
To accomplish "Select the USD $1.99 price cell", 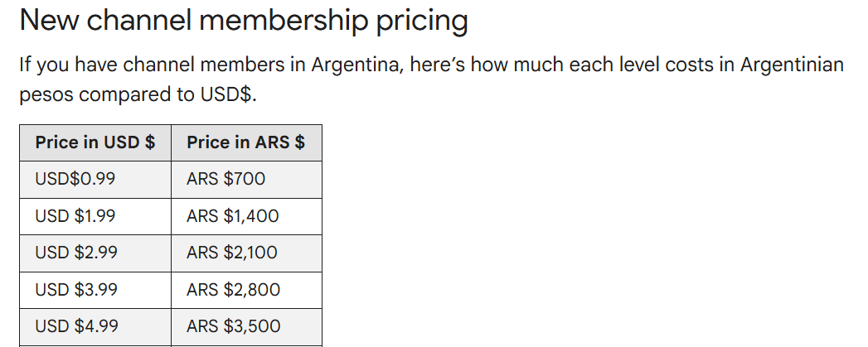I will tap(75, 216).
